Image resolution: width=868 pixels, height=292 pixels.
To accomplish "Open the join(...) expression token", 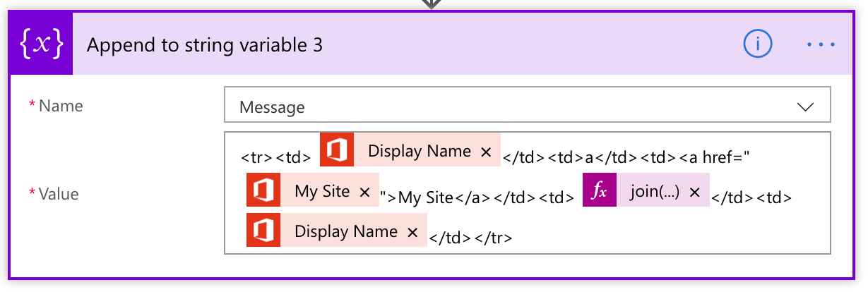I will tap(654, 192).
